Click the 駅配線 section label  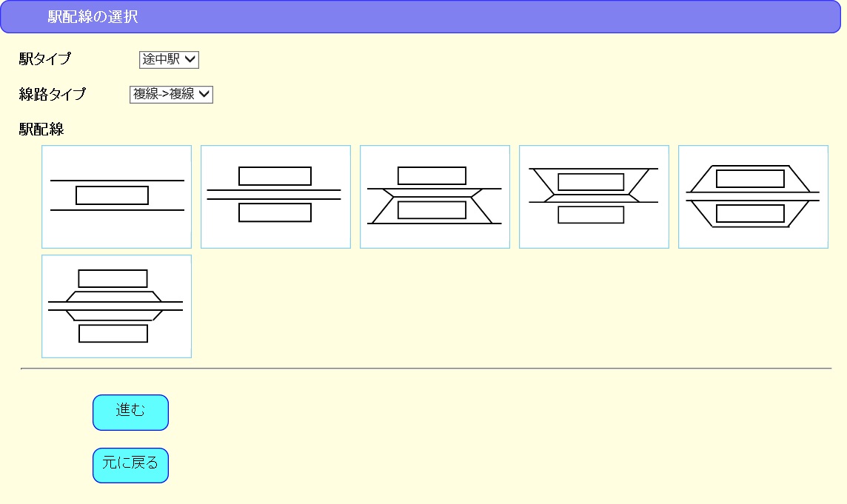[41, 130]
